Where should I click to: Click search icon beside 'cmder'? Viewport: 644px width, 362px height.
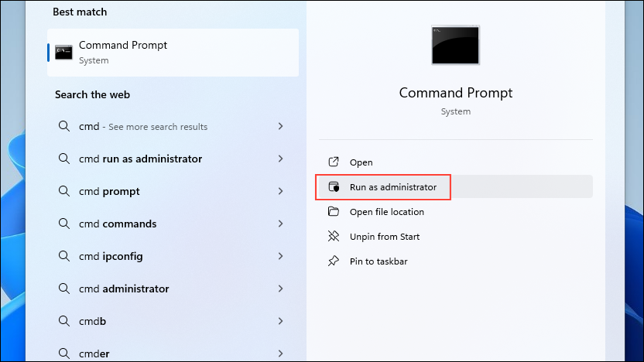63,353
